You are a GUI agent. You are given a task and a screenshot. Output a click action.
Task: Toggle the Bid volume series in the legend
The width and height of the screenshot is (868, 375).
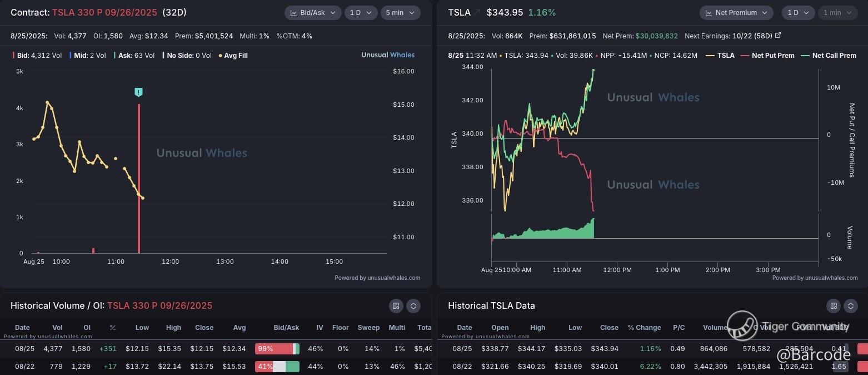28,55
